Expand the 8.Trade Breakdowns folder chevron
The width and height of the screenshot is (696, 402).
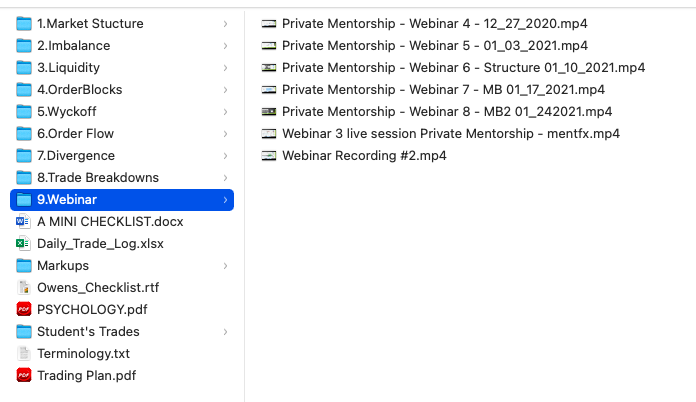(x=226, y=177)
